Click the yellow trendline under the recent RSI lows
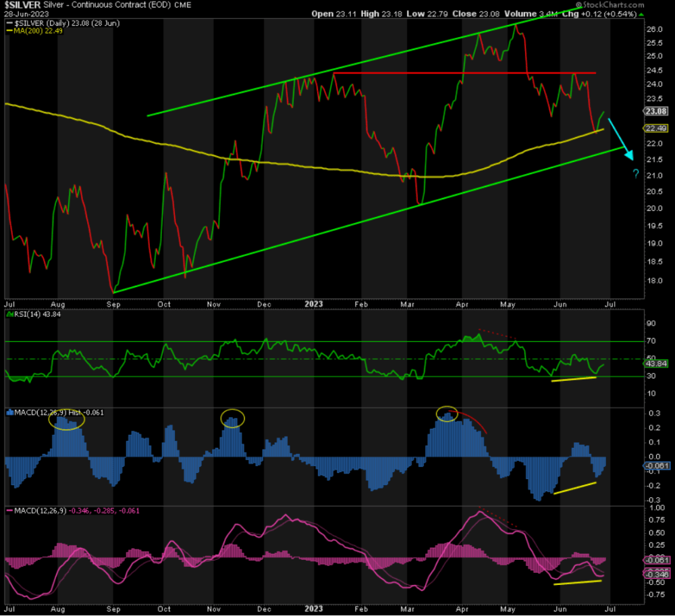Viewport: 675px width, 616px height. 574,380
